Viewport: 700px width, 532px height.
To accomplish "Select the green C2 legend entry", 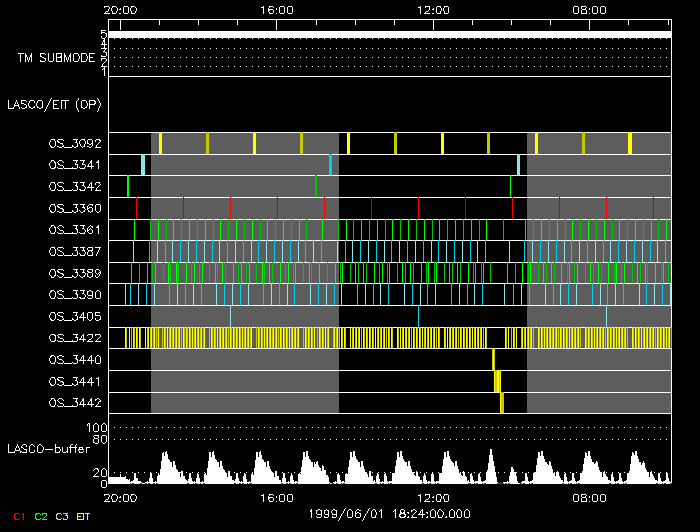I will click(x=41, y=516).
